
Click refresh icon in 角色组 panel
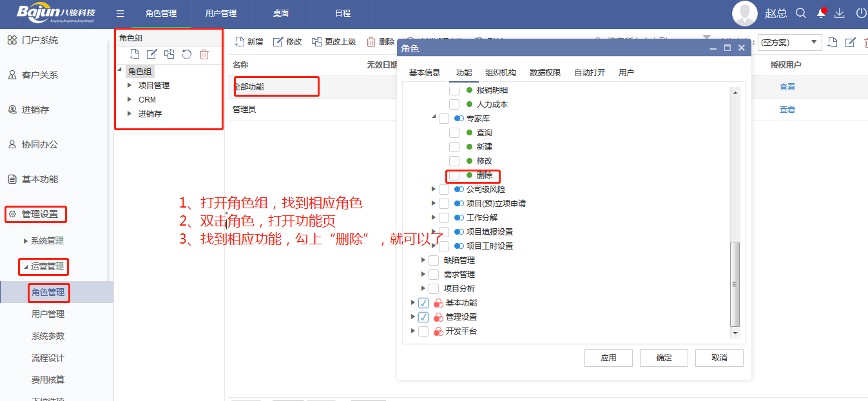click(x=187, y=55)
